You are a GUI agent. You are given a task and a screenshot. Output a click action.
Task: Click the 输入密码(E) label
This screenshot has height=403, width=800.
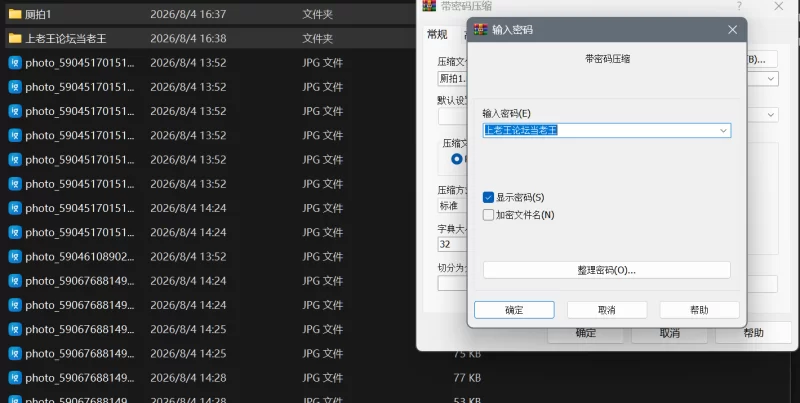pyautogui.click(x=507, y=113)
